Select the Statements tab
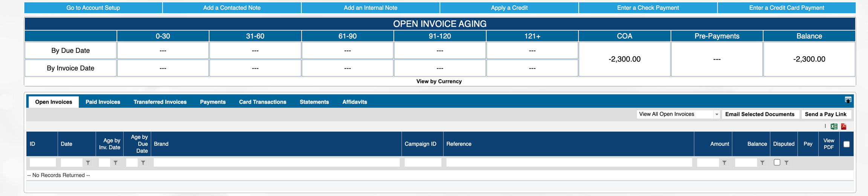The height and width of the screenshot is (196, 868). [x=314, y=102]
